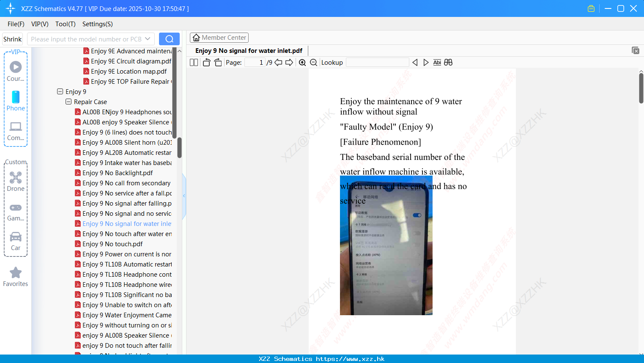
Task: Open Enjoy 9 without turning on file
Action: point(123,325)
